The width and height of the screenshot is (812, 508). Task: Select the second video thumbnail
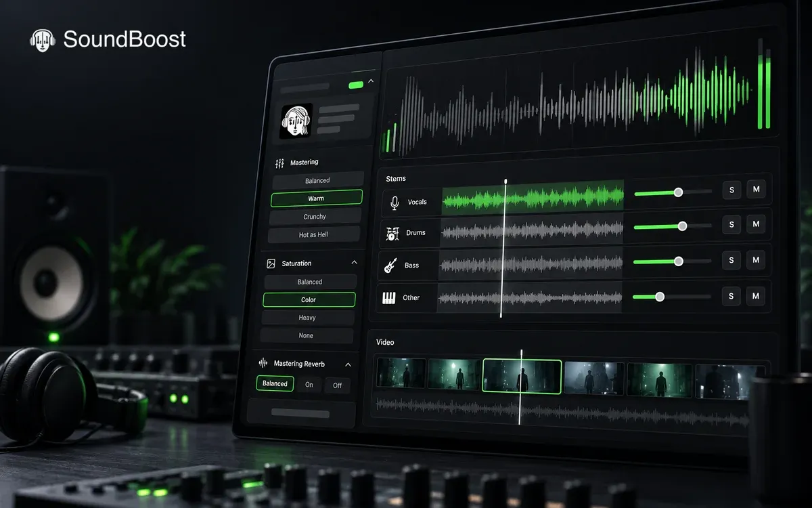[454, 374]
